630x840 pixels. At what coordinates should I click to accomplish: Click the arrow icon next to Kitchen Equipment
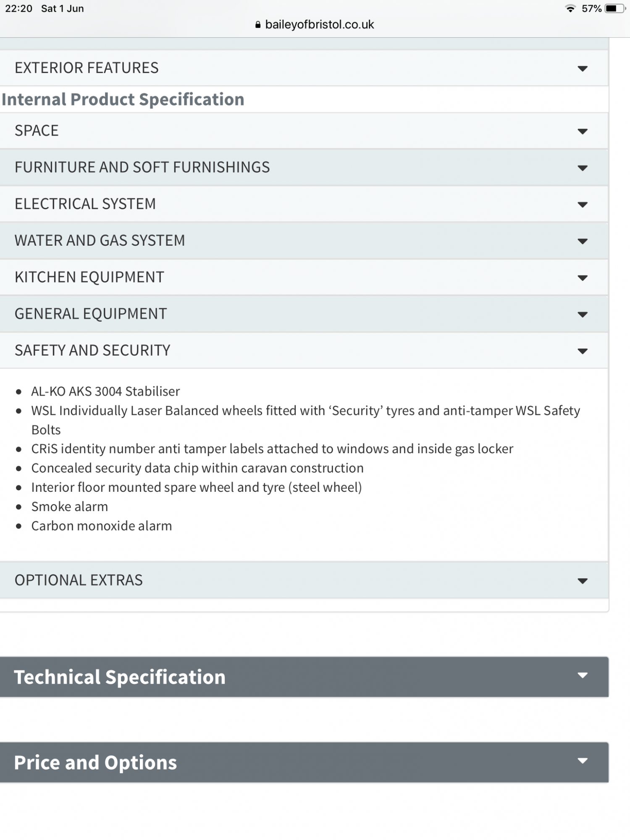click(x=582, y=278)
